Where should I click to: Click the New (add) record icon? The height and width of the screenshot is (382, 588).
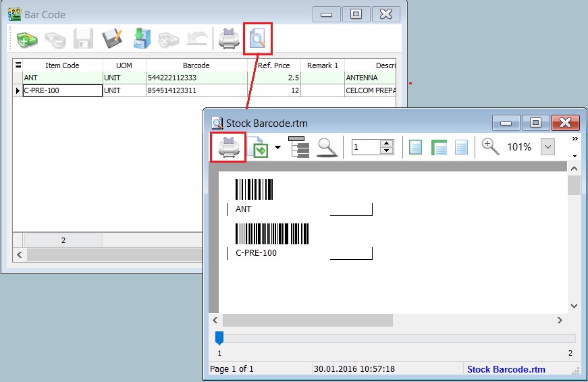[x=27, y=40]
